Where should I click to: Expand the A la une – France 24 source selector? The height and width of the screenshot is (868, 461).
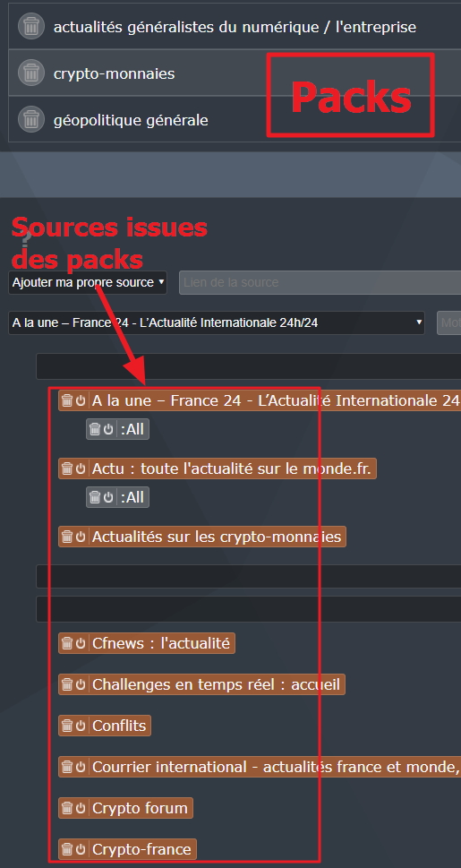click(217, 322)
